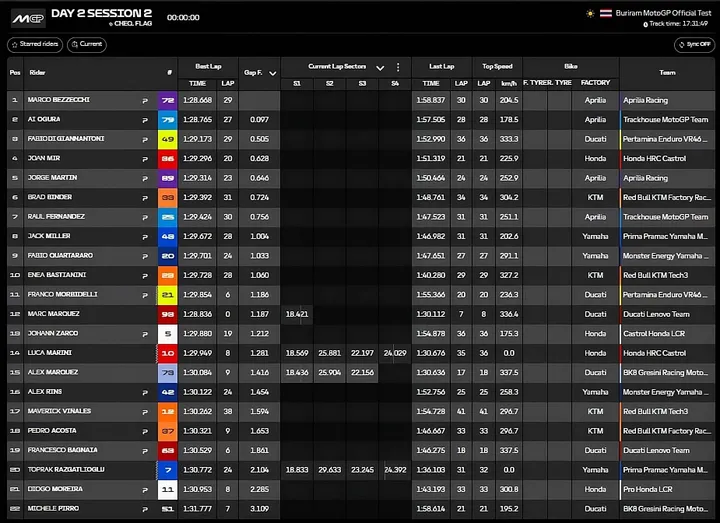Viewport: 720px width, 523px height.
Task: Click Pro Honda LCR team name
Action: click(x=647, y=489)
